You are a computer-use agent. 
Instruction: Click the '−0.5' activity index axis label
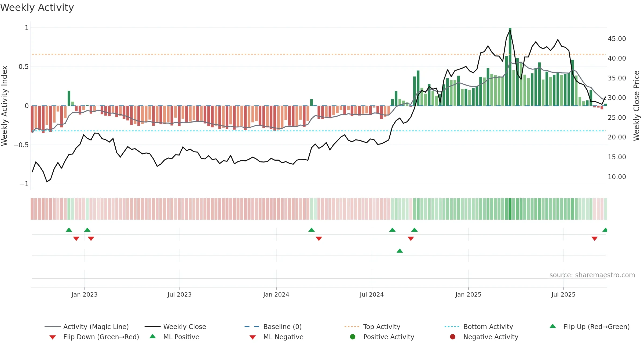coord(21,145)
